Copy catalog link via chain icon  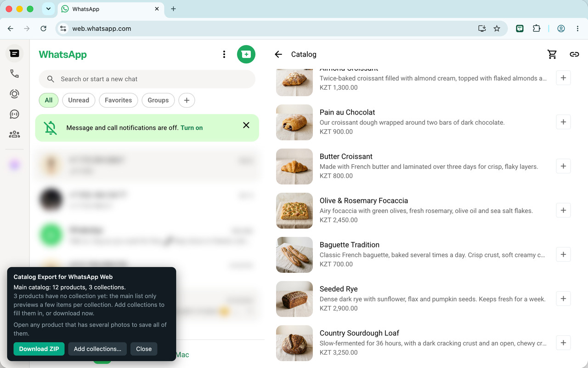pyautogui.click(x=574, y=54)
